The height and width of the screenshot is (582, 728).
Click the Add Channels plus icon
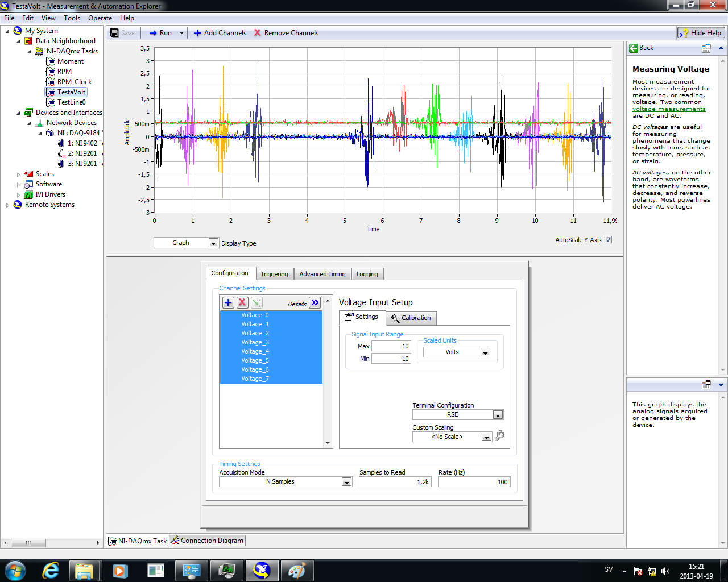[x=197, y=33]
